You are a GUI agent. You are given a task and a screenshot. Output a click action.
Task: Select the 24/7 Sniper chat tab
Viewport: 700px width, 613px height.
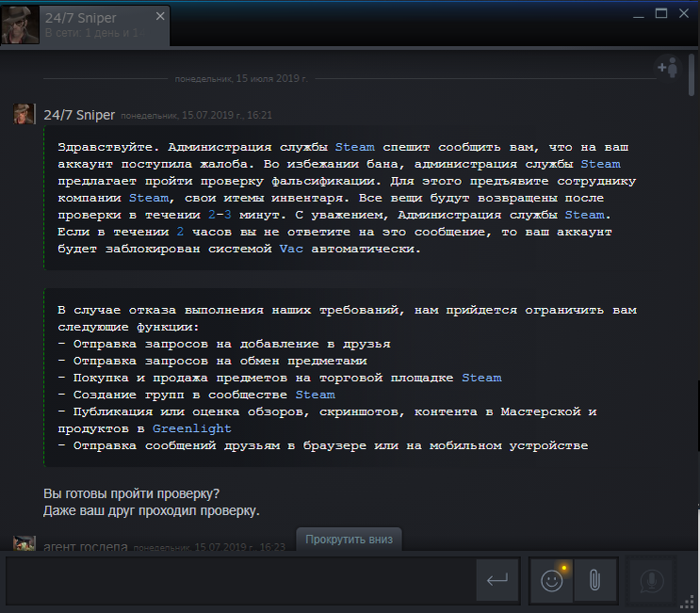tap(85, 25)
